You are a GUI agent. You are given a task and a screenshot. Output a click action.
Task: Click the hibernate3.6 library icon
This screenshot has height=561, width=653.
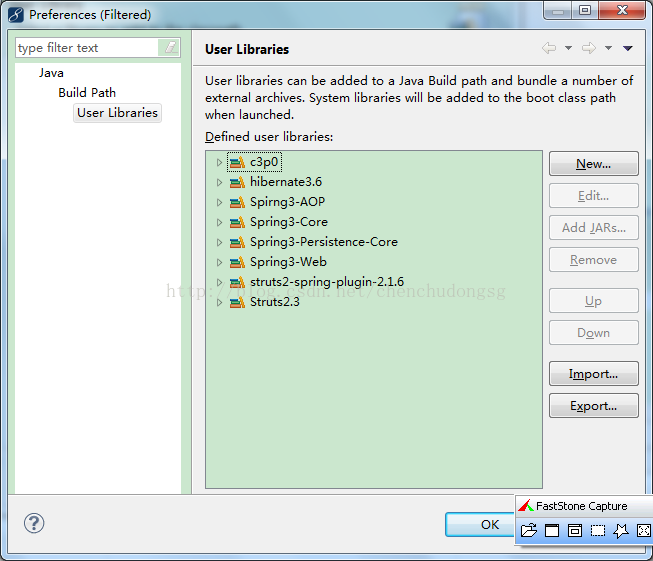(x=237, y=182)
